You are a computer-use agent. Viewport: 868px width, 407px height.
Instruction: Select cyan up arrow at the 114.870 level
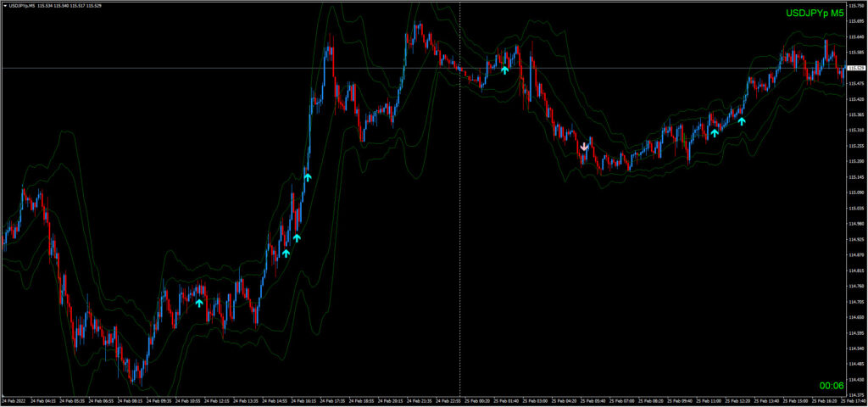286,253
